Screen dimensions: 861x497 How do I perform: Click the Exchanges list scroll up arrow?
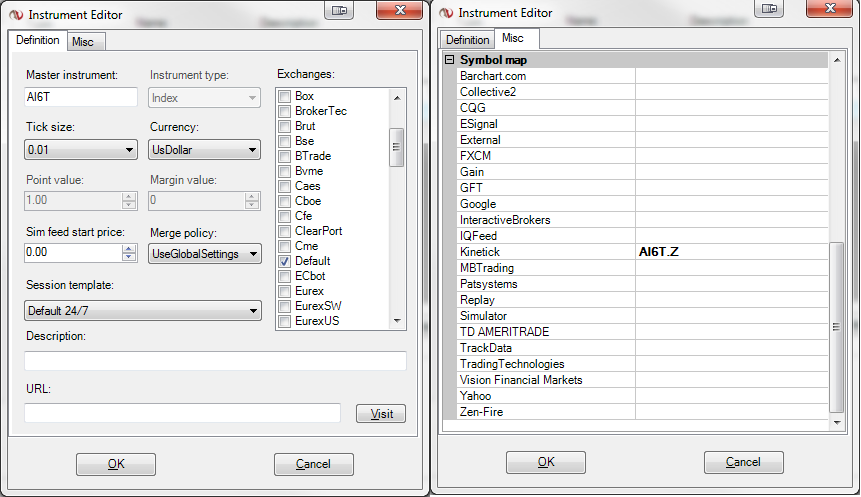tap(397, 98)
